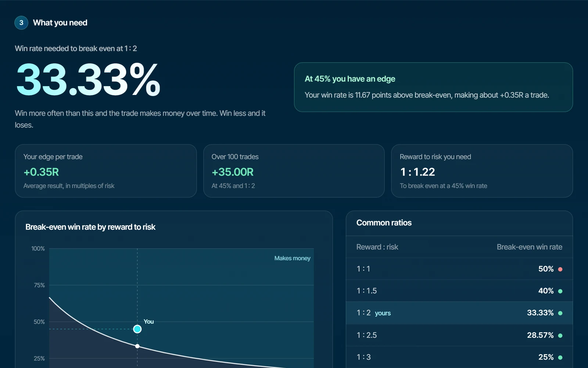
Task: Click the "At 45% you have an edge" heading
Action: tap(350, 79)
